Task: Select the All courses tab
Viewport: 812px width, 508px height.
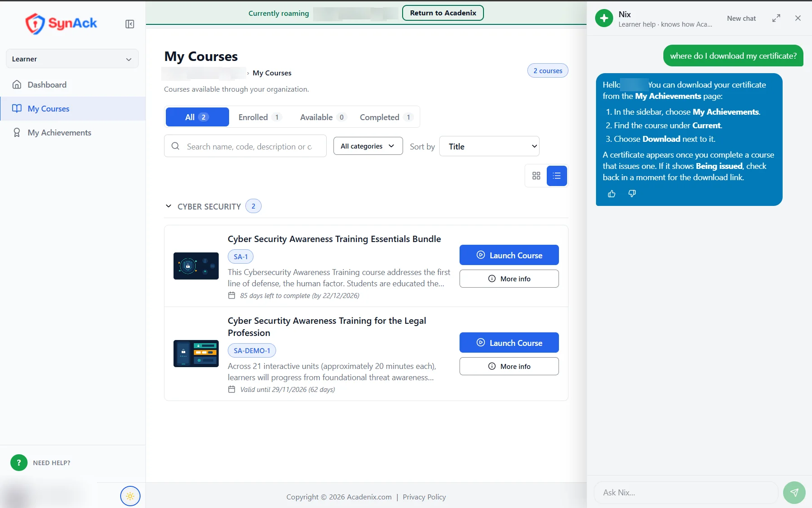Action: pyautogui.click(x=197, y=117)
